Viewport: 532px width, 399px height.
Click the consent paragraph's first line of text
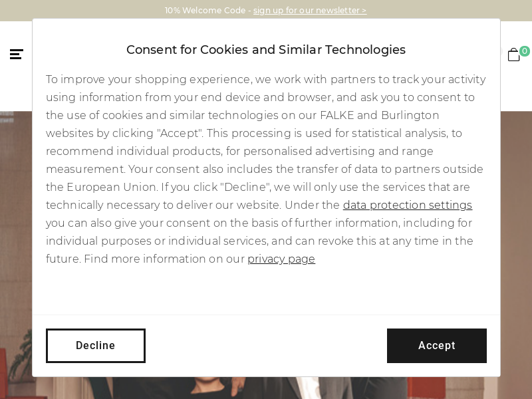(266, 79)
